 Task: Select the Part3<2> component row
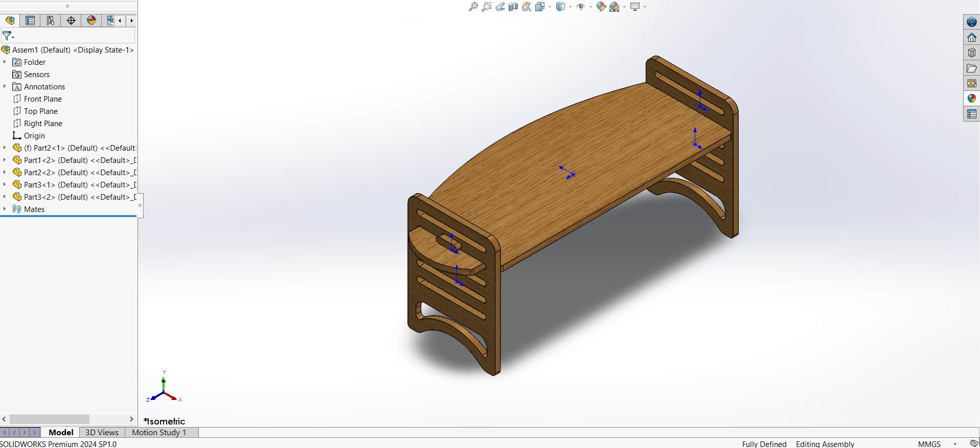pyautogui.click(x=75, y=197)
